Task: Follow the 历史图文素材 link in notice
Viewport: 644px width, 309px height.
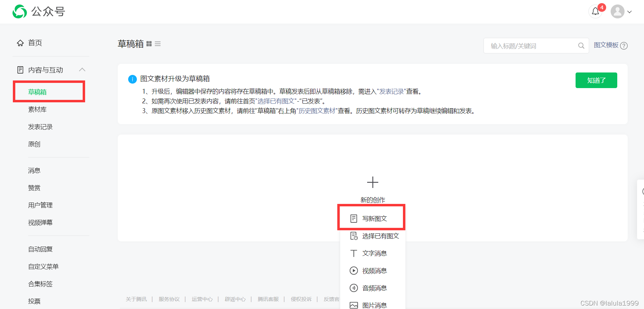Action: pyautogui.click(x=317, y=111)
